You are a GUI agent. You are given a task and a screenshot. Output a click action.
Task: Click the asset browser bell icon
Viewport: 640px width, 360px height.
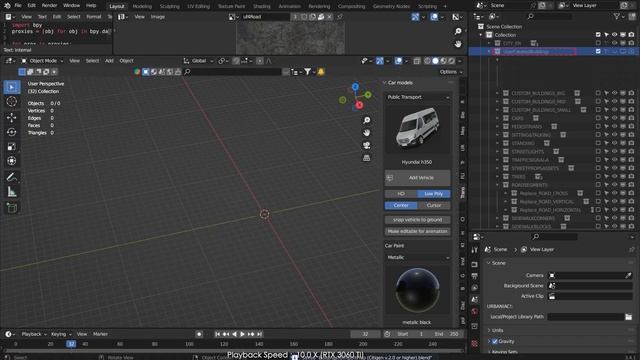click(321, 72)
